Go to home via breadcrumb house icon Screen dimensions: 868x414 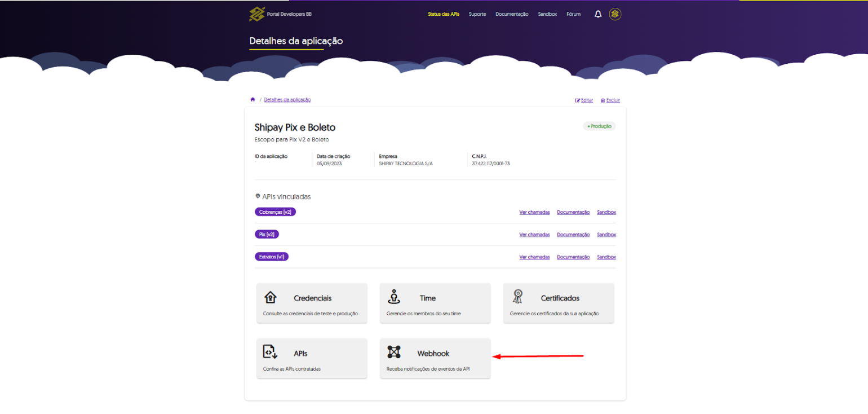tap(253, 99)
